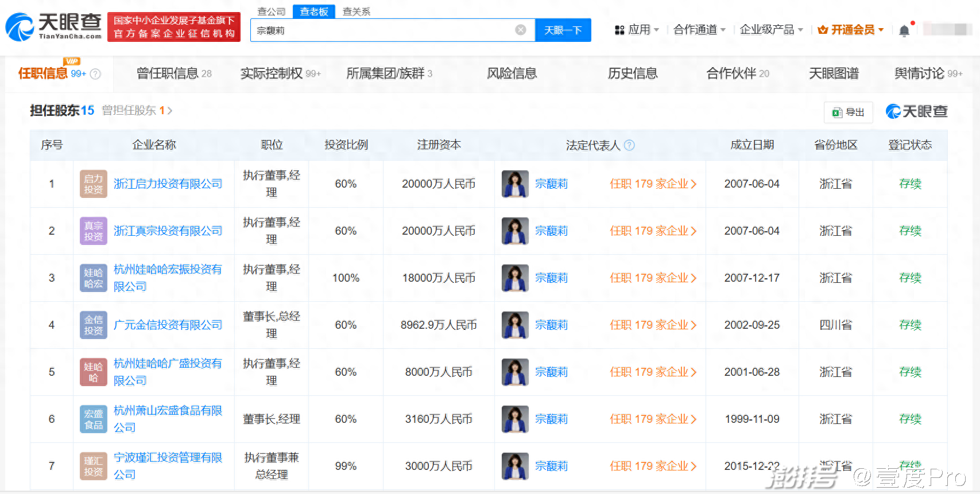The width and height of the screenshot is (980, 494).
Task: Export the table with 导出 button
Action: 848,112
